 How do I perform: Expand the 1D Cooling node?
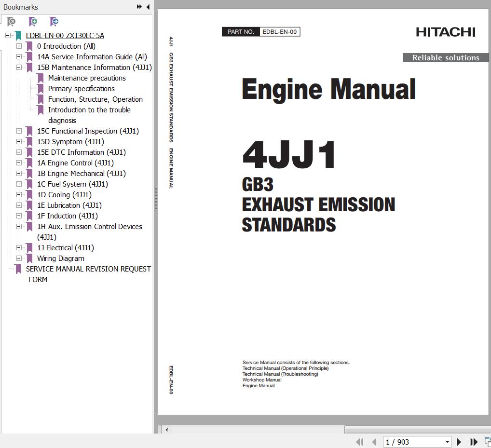pos(19,195)
